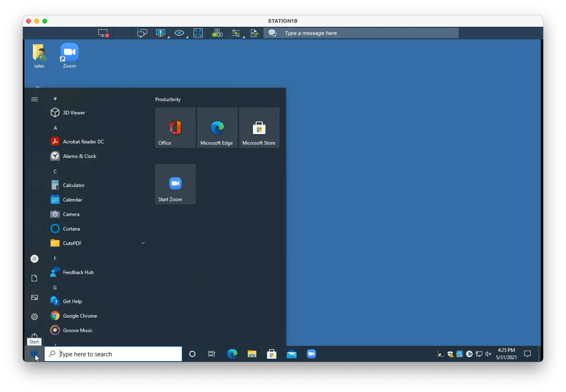Open the sliders settings dropdown in toolbar
Viewport: 566px width, 392px height.
236,33
